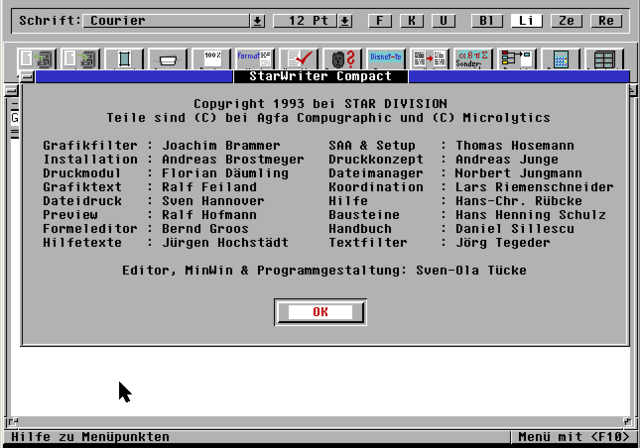The image size is (640, 448).
Task: Open the 12 Pt size dropdown arrow
Action: click(x=345, y=21)
